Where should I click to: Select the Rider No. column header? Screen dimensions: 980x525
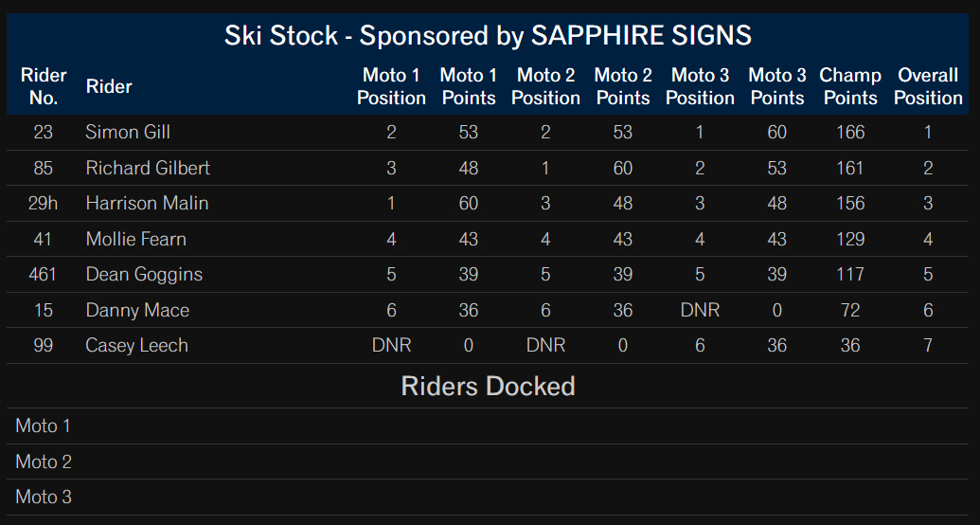(x=44, y=86)
